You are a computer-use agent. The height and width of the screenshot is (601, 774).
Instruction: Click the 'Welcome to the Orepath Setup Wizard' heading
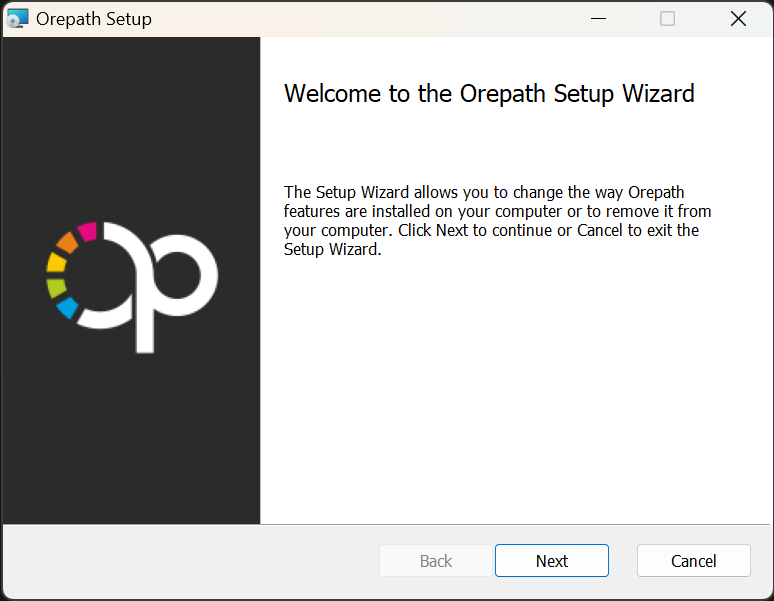coord(489,94)
